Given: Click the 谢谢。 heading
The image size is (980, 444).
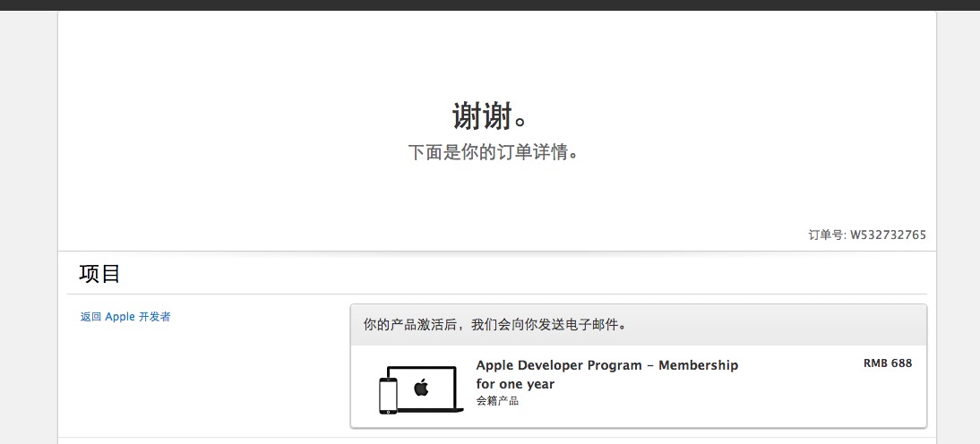Looking at the screenshot, I should coord(489,116).
